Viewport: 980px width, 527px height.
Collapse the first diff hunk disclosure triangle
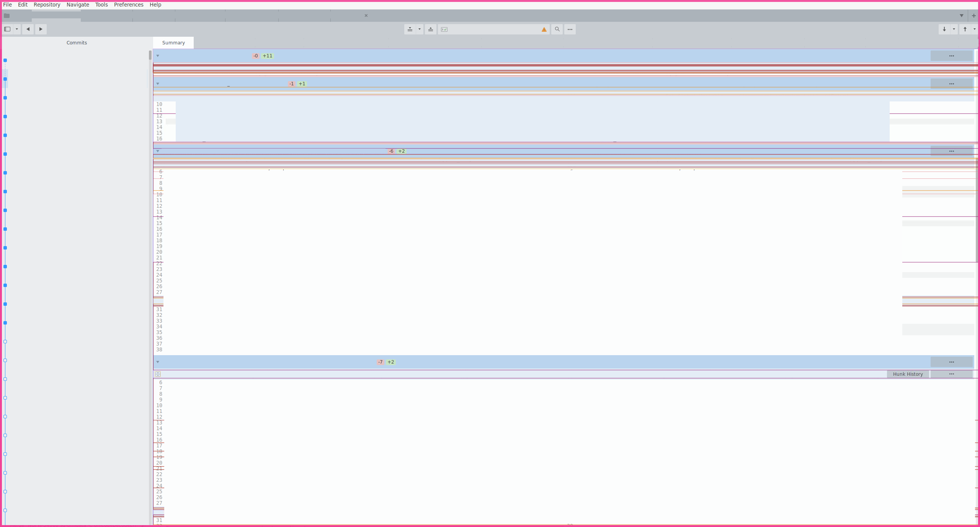tap(157, 56)
